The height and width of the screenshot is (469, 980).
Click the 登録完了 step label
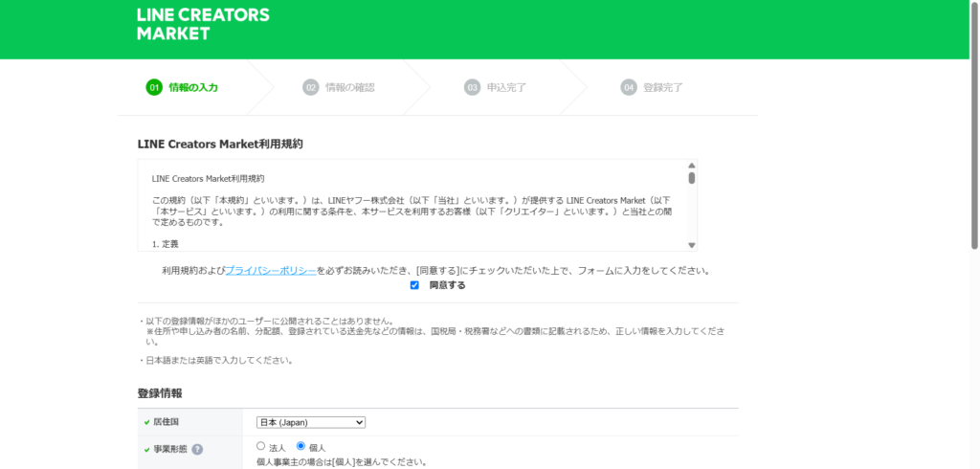[x=663, y=87]
